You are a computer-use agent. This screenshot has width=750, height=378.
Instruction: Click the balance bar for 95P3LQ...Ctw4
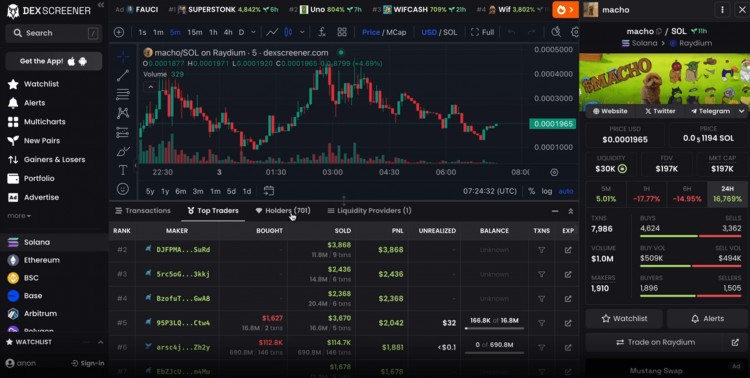click(494, 329)
